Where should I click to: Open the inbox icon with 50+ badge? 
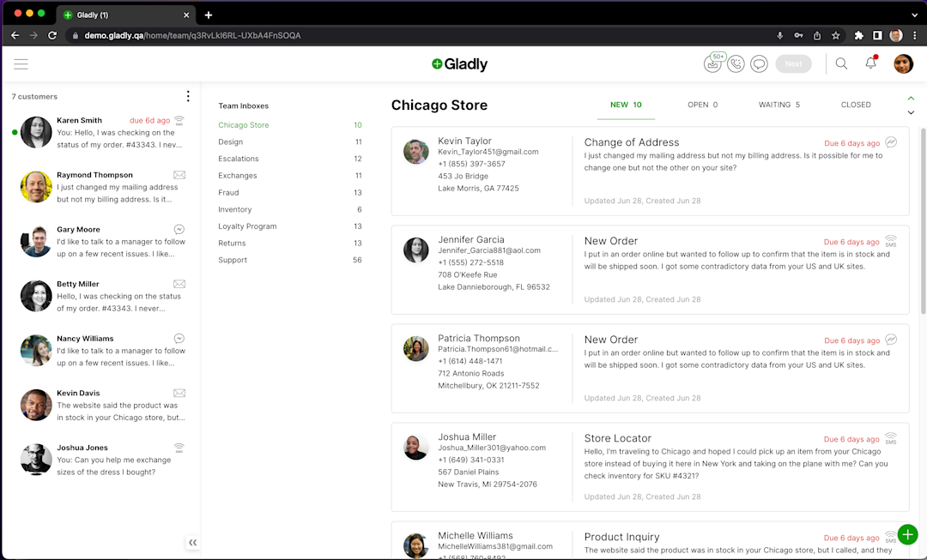click(x=713, y=63)
